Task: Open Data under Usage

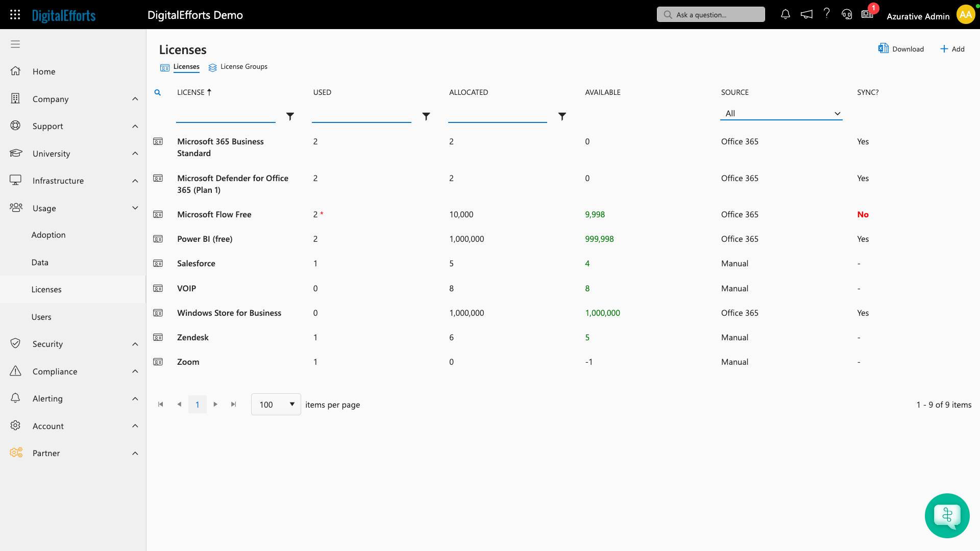Action: point(40,262)
